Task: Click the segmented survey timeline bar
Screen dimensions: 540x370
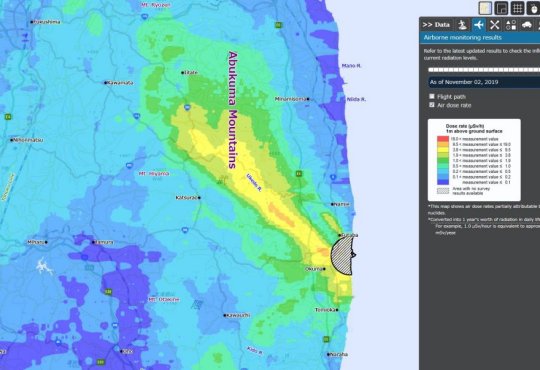Action: coord(484,70)
